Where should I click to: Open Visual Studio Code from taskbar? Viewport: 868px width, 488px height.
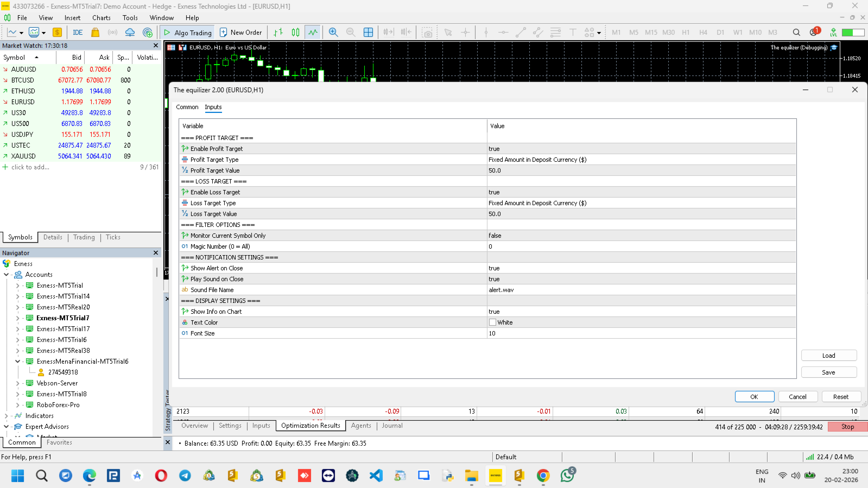pos(376,476)
